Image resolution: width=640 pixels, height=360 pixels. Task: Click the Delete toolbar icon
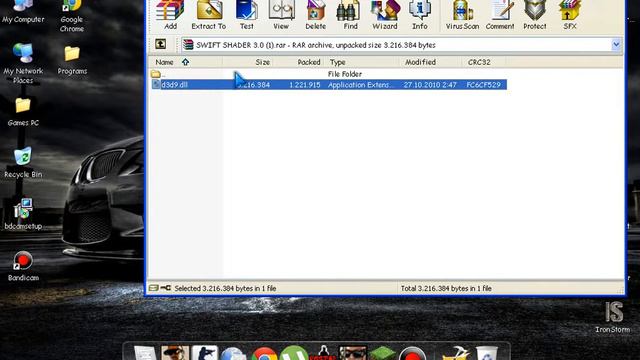pos(316,15)
